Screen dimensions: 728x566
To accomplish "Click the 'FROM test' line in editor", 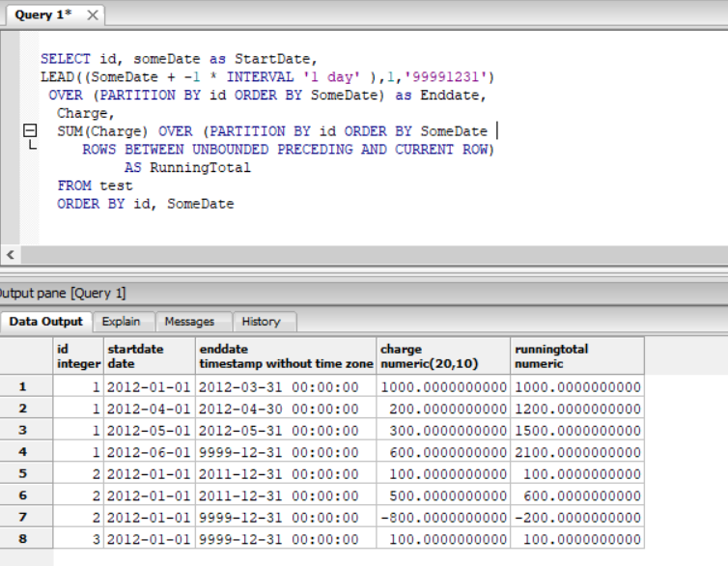I will click(x=96, y=185).
